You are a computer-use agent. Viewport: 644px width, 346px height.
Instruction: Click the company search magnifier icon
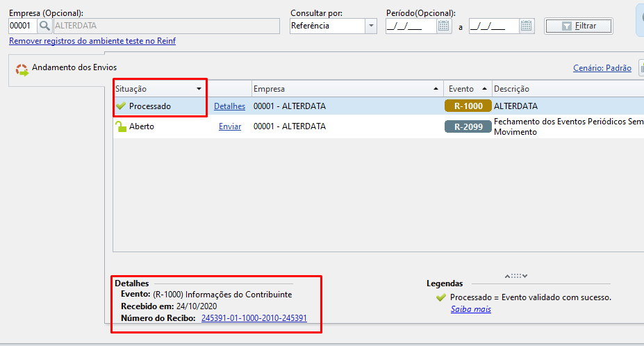(44, 26)
